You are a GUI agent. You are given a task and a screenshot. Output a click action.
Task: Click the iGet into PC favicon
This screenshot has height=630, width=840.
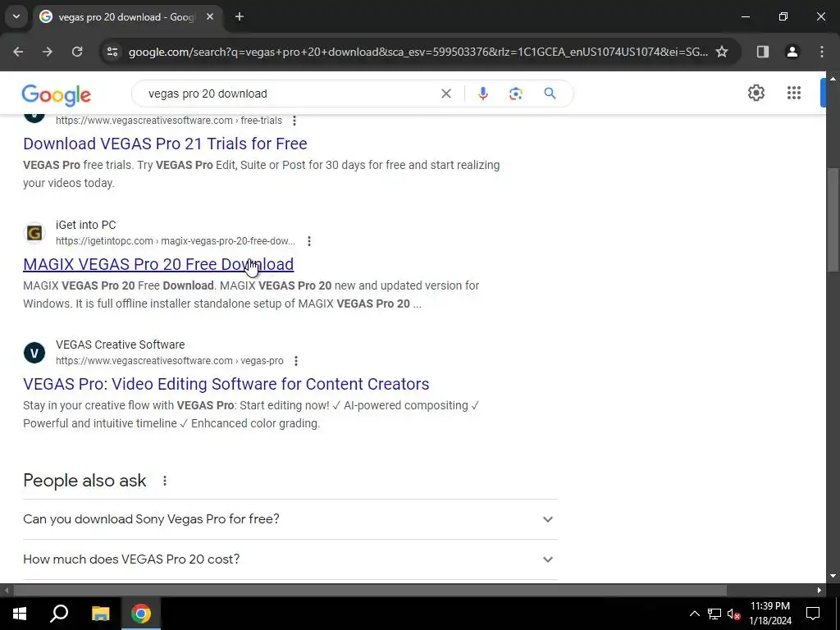click(34, 233)
